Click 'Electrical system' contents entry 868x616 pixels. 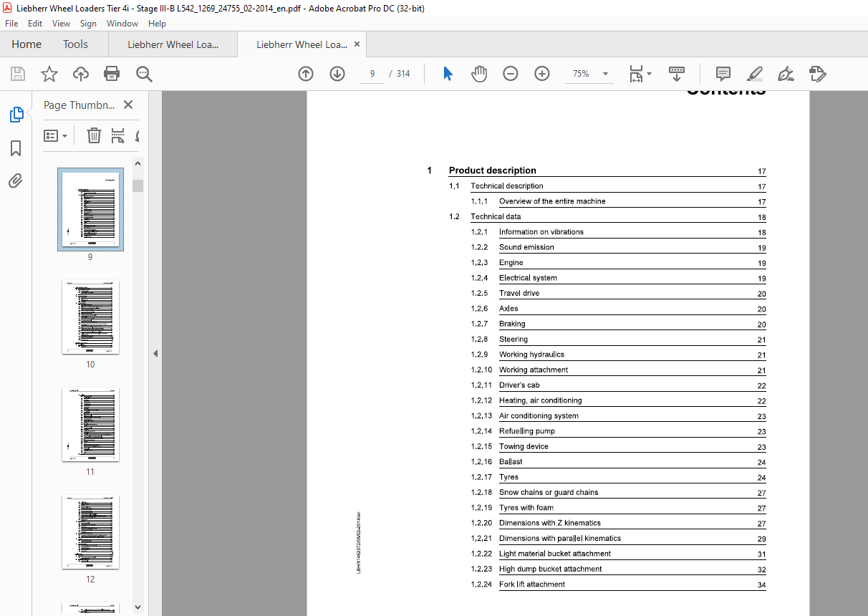click(x=528, y=278)
